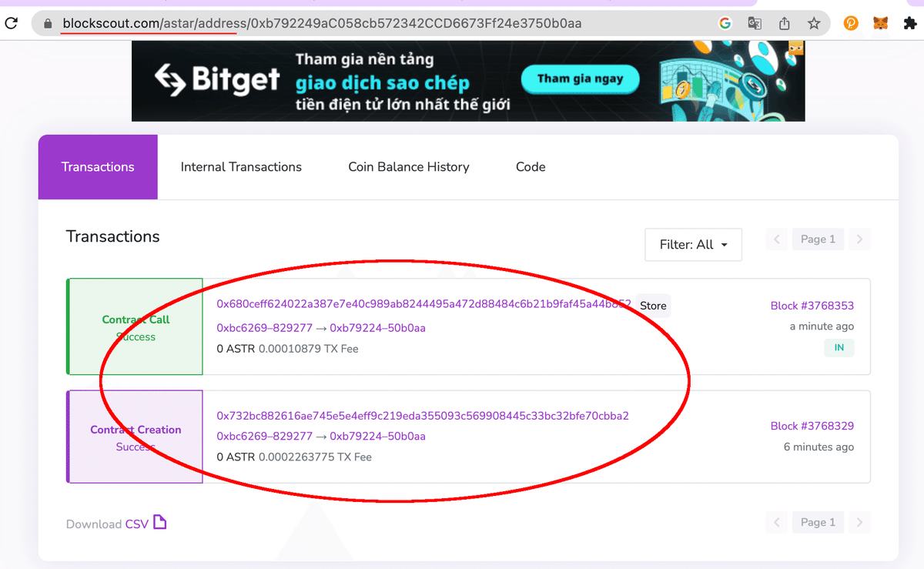Click top pagination next page arrow
This screenshot has height=569, width=924.
[859, 239]
